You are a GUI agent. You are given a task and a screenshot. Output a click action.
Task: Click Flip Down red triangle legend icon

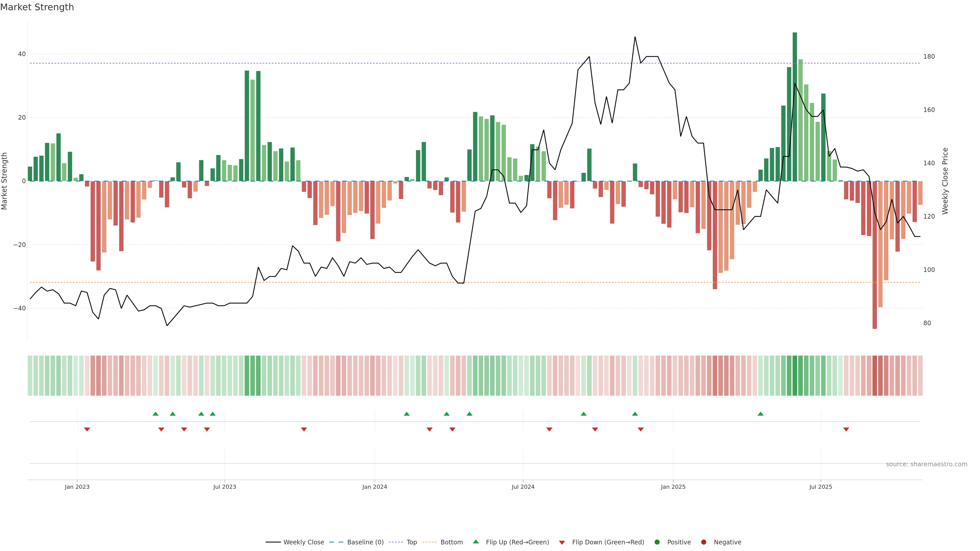pyautogui.click(x=562, y=543)
